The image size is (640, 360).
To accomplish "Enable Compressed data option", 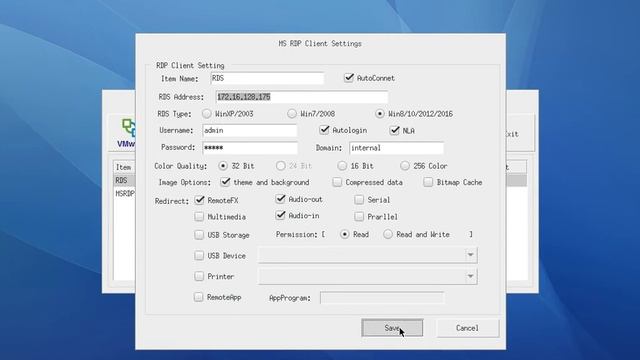I will pyautogui.click(x=337, y=182).
